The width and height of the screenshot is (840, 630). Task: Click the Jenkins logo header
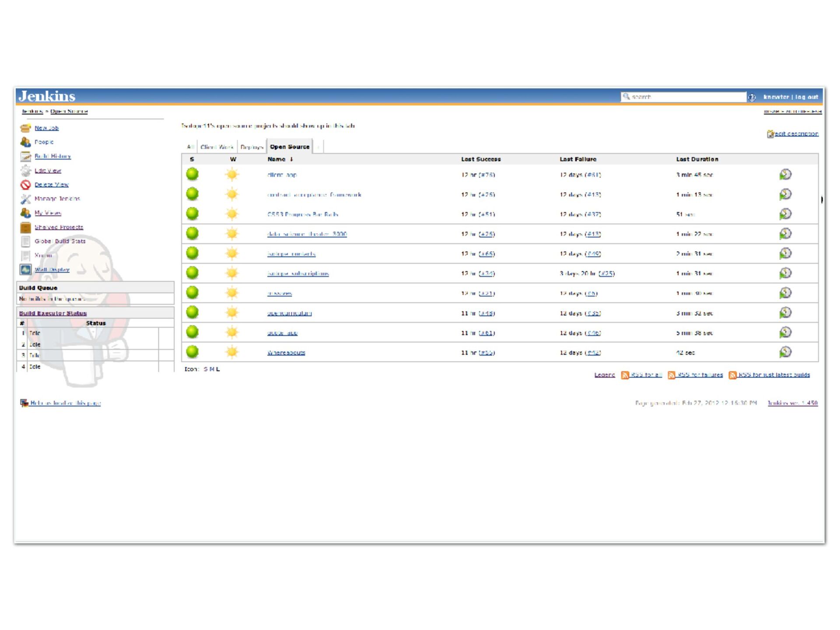pyautogui.click(x=47, y=96)
